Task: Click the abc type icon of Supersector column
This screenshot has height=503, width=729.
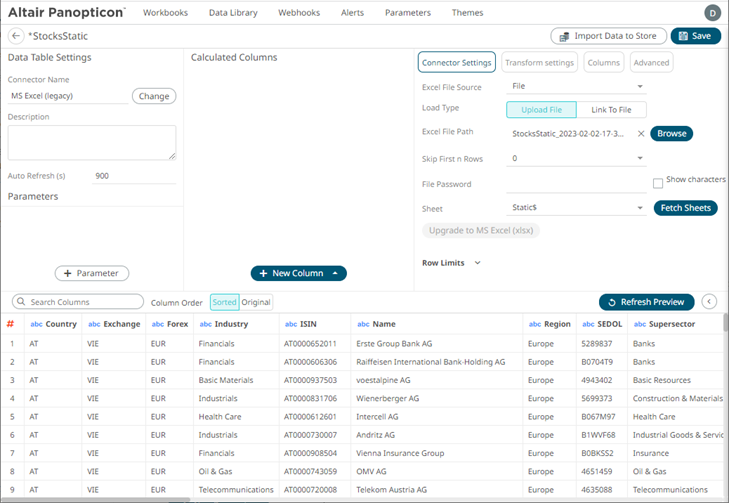Action: click(x=640, y=324)
